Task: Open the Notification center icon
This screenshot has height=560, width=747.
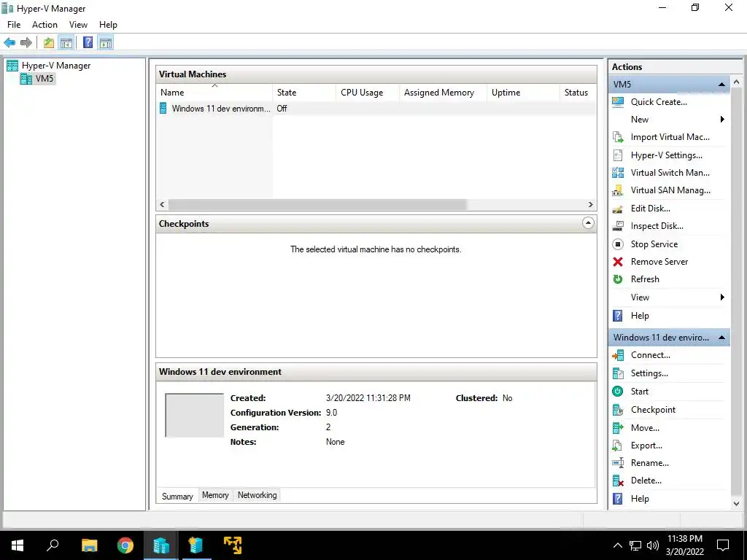Action: point(723,545)
